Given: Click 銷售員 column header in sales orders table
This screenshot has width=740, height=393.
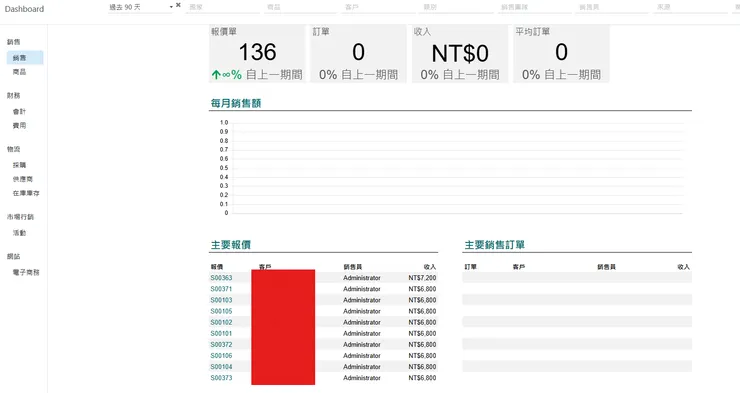Looking at the screenshot, I should point(606,267).
